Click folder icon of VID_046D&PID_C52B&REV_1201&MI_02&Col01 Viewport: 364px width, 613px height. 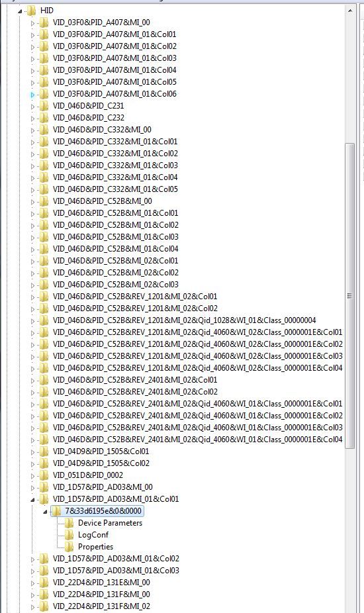tap(44, 297)
